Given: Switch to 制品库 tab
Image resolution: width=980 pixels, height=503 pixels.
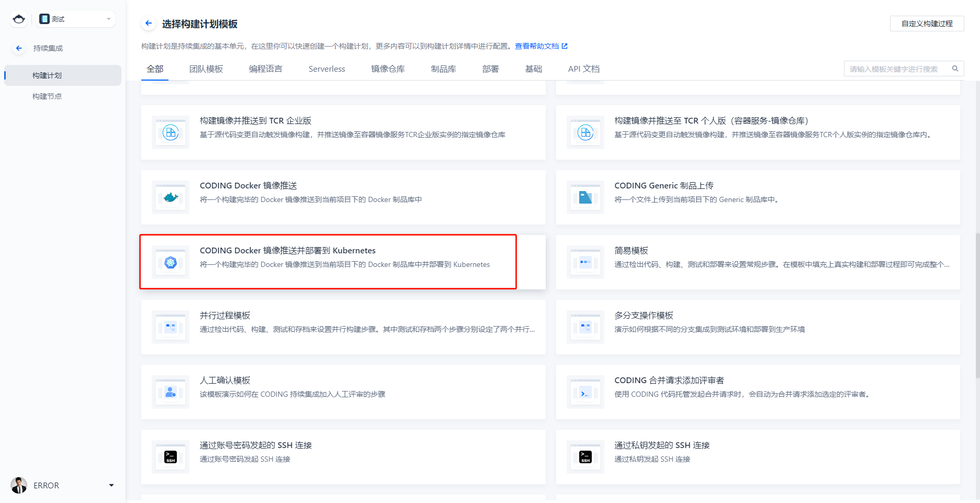Looking at the screenshot, I should (x=444, y=69).
